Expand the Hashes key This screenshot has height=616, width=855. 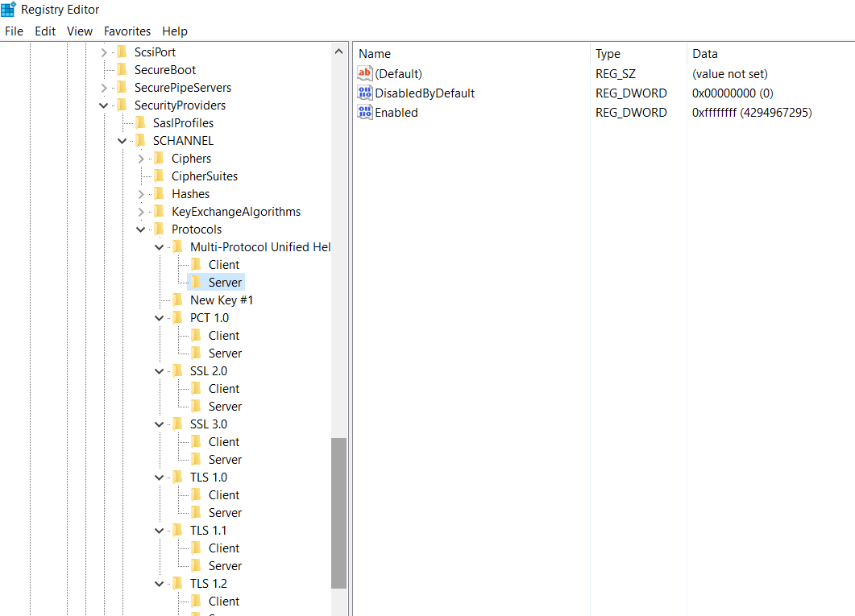pos(141,194)
